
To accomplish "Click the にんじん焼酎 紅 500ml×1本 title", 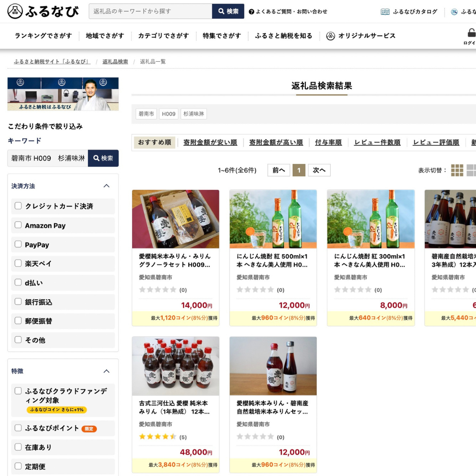I will click(x=272, y=260).
